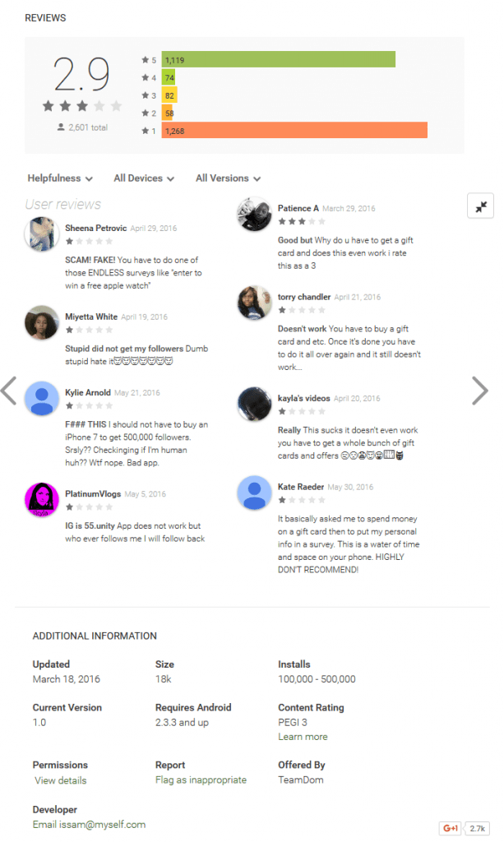Click Kylie Arnold's default avatar icon
Viewport: 504px width, 842px height.
41,399
